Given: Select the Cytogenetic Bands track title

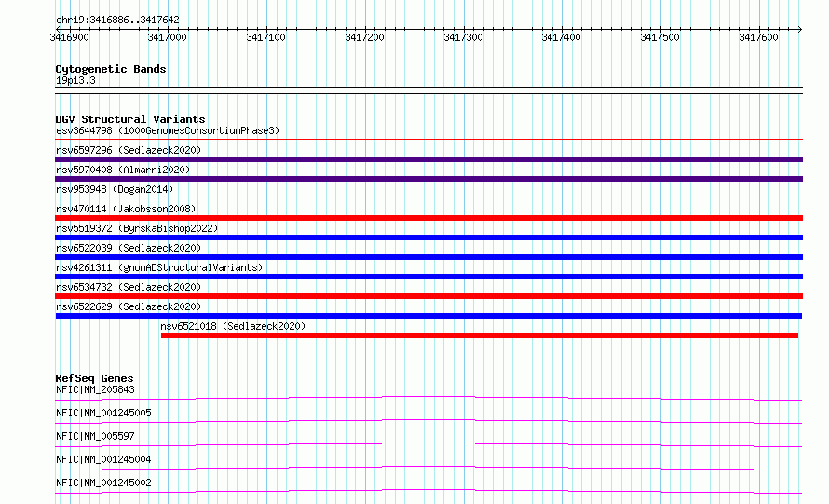Looking at the screenshot, I should 111,69.
